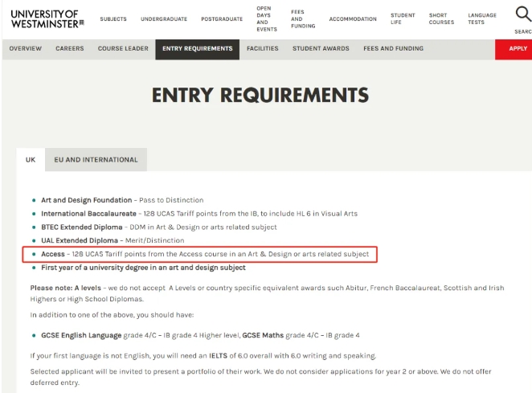Open Fees and Funding in top navigation

(x=302, y=18)
